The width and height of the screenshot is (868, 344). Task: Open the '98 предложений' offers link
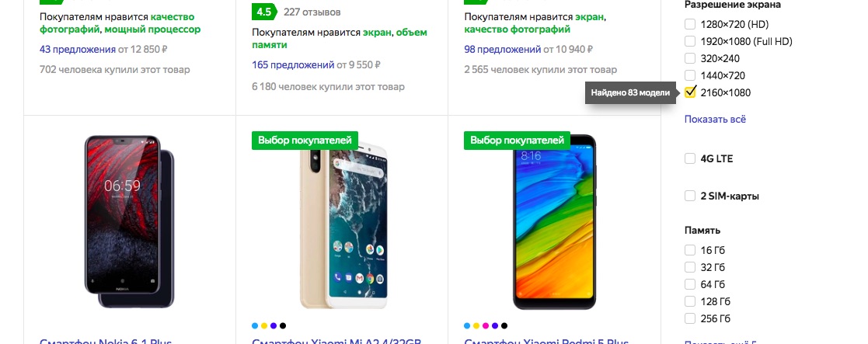pos(503,49)
